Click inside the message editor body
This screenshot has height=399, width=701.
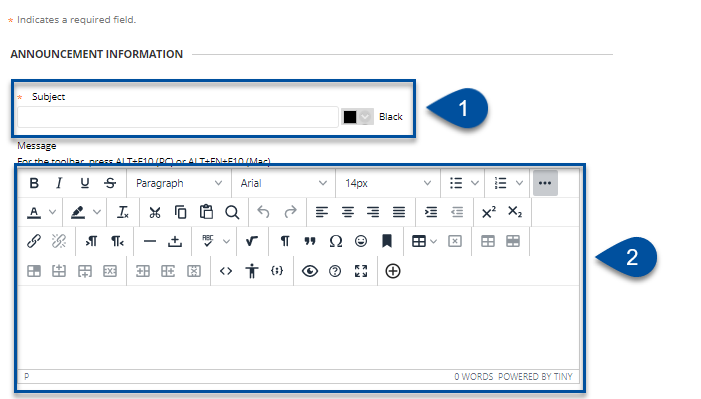point(298,327)
